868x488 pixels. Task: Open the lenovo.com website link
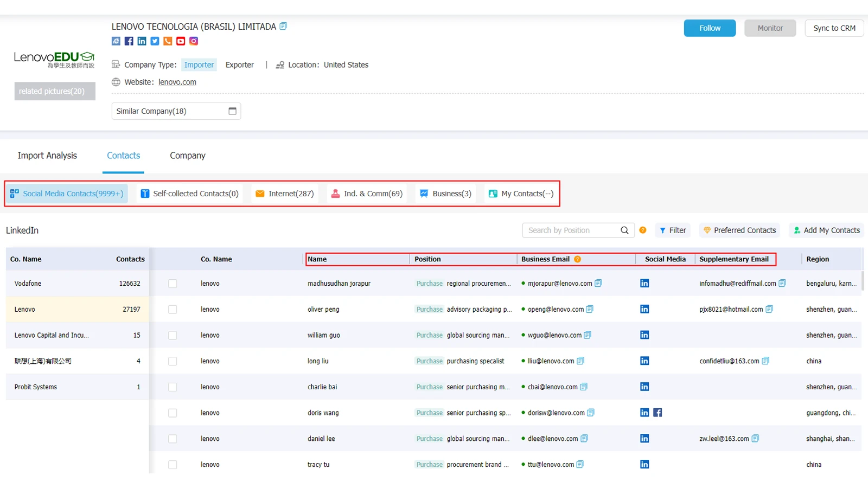pos(177,82)
